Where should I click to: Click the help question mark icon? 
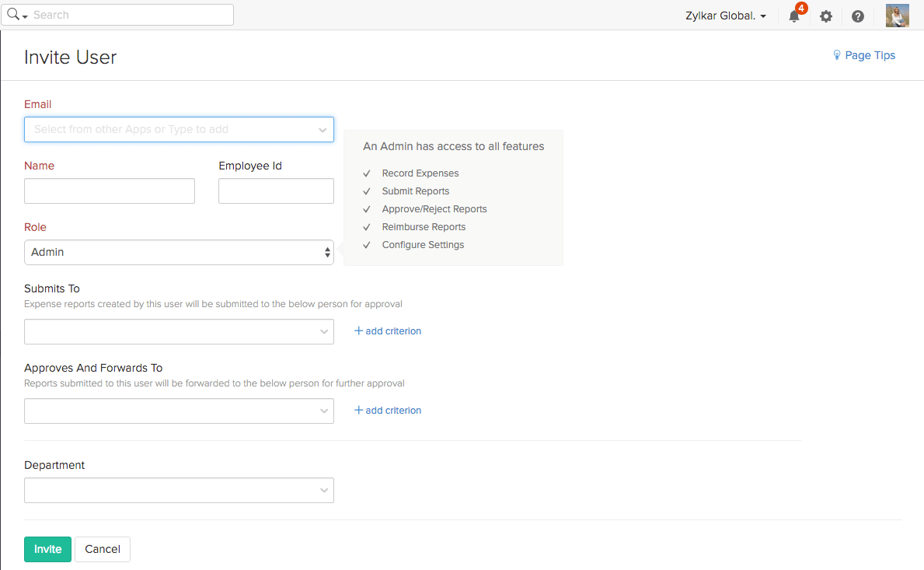point(858,16)
